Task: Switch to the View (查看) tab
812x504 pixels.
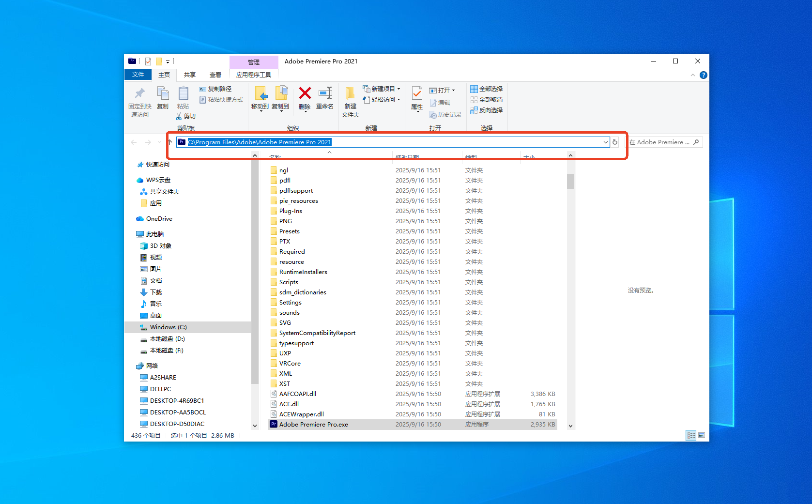Action: [215, 75]
